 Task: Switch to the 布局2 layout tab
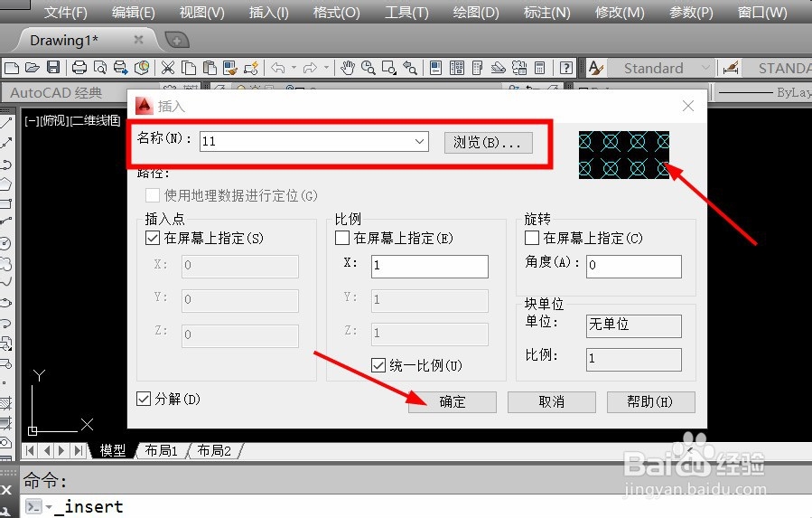(x=214, y=450)
